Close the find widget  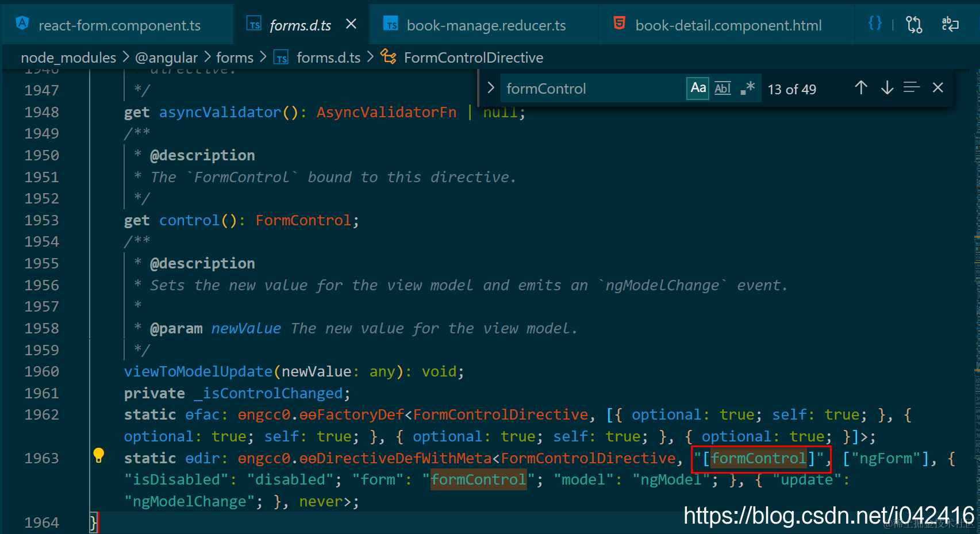tap(938, 87)
